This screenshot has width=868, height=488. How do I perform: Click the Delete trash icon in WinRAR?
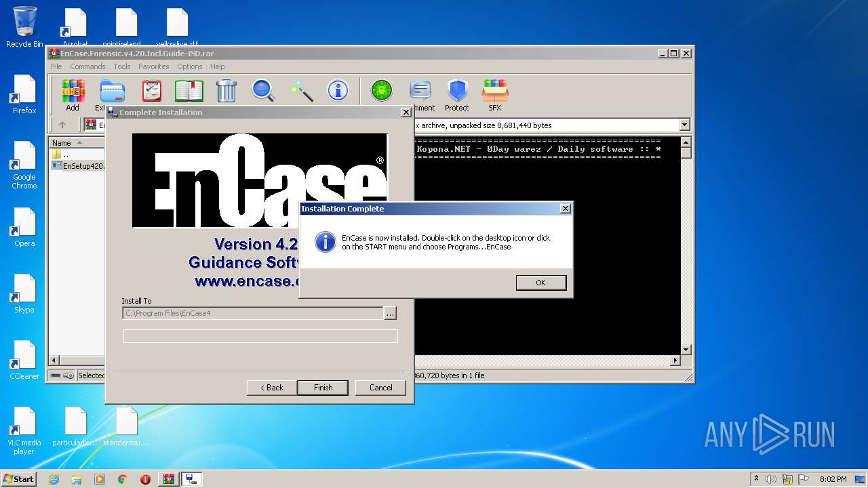pos(226,90)
